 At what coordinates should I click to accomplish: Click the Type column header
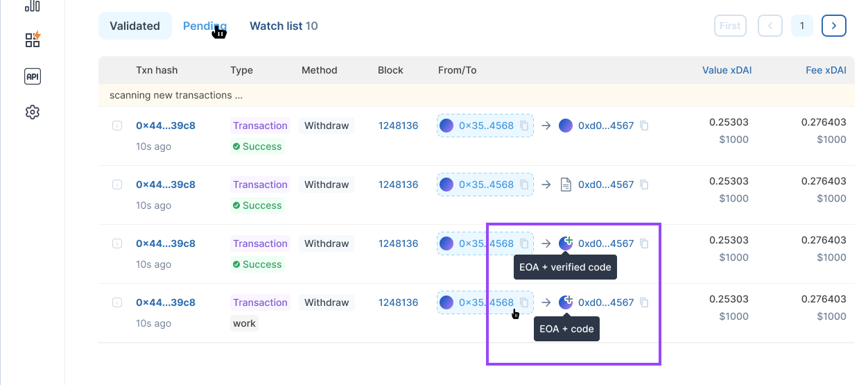(241, 70)
